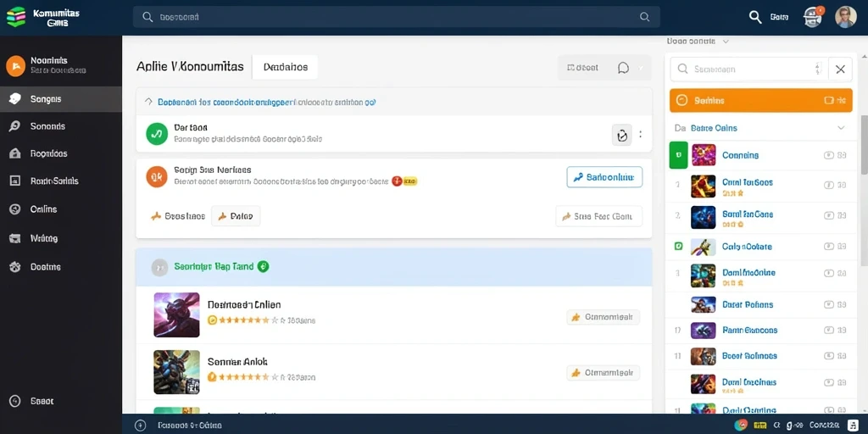The height and width of the screenshot is (434, 868).
Task: Click the green check circle icon
Action: click(x=157, y=134)
